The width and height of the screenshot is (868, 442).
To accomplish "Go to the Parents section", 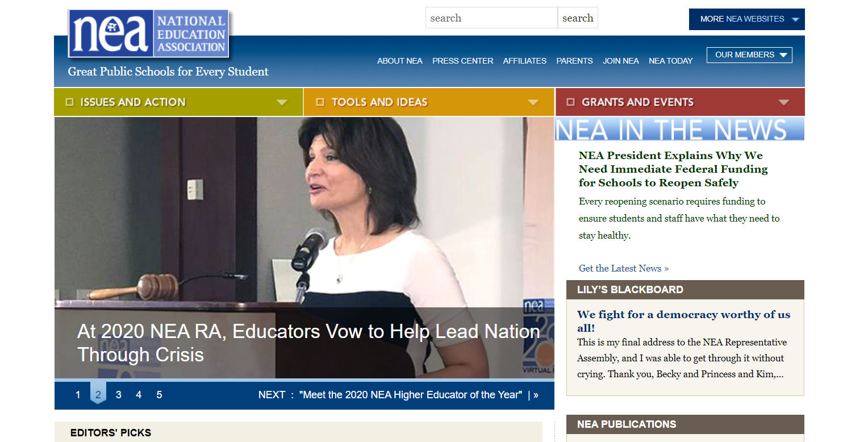I will 574,61.
